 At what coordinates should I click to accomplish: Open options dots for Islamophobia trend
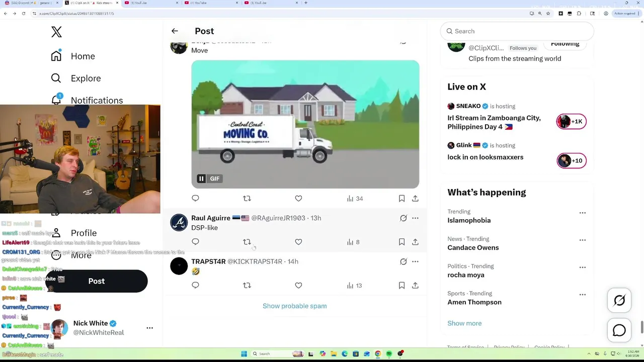582,213
